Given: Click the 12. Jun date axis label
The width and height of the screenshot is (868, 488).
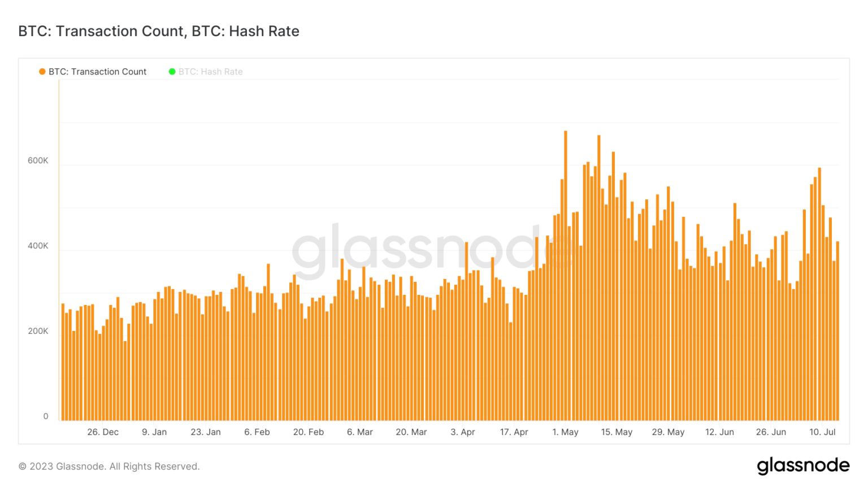Looking at the screenshot, I should pyautogui.click(x=719, y=432).
